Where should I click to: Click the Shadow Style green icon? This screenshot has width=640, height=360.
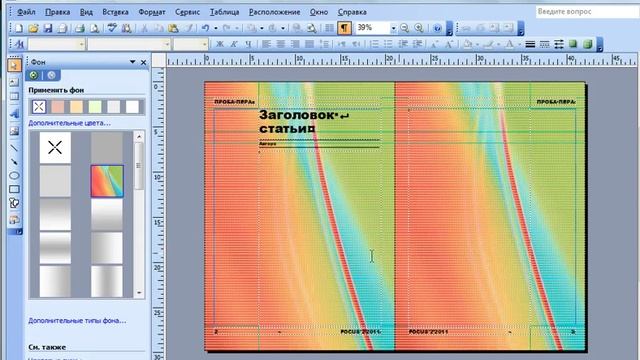573,44
